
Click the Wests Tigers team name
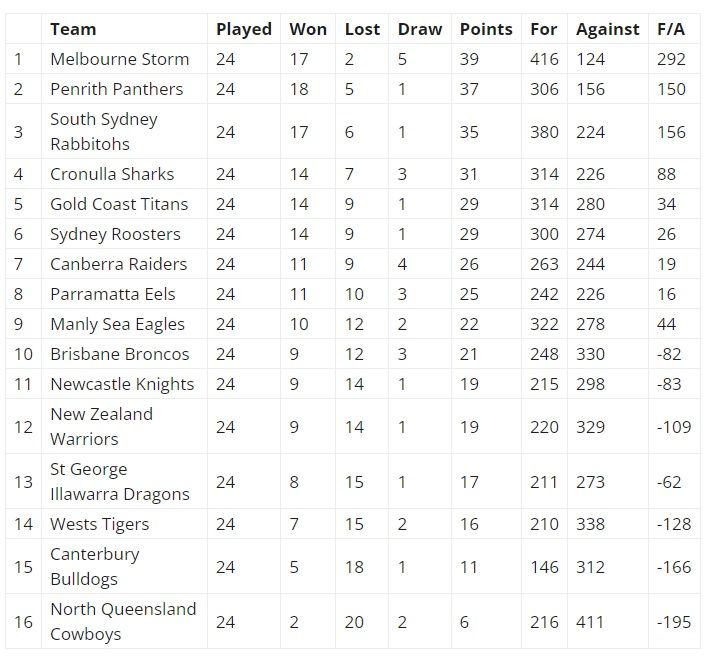pos(100,524)
